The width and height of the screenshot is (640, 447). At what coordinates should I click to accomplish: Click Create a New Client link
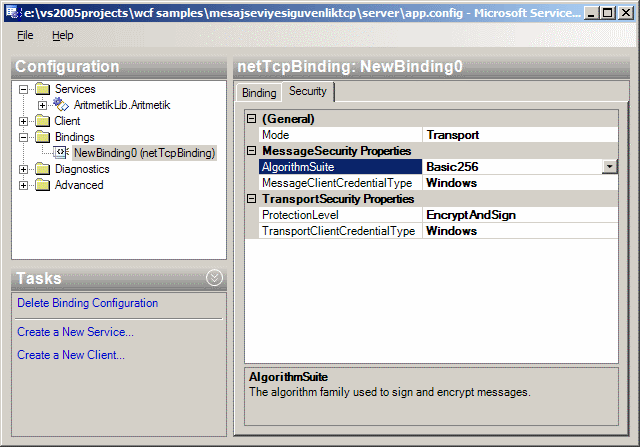[x=70, y=355]
